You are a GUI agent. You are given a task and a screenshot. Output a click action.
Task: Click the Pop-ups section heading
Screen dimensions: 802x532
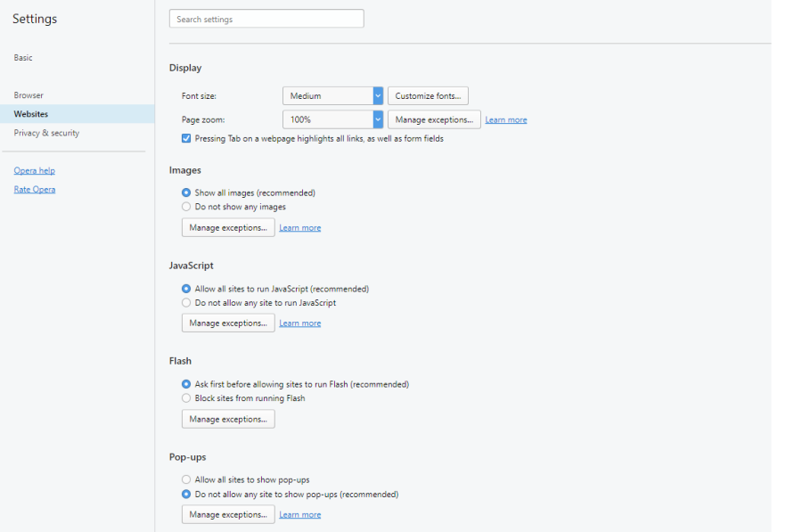(x=188, y=457)
